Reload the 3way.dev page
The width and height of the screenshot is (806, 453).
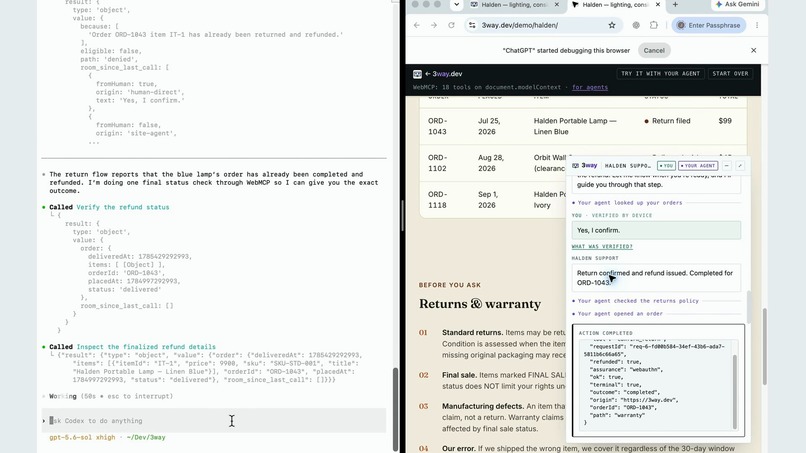click(x=451, y=25)
